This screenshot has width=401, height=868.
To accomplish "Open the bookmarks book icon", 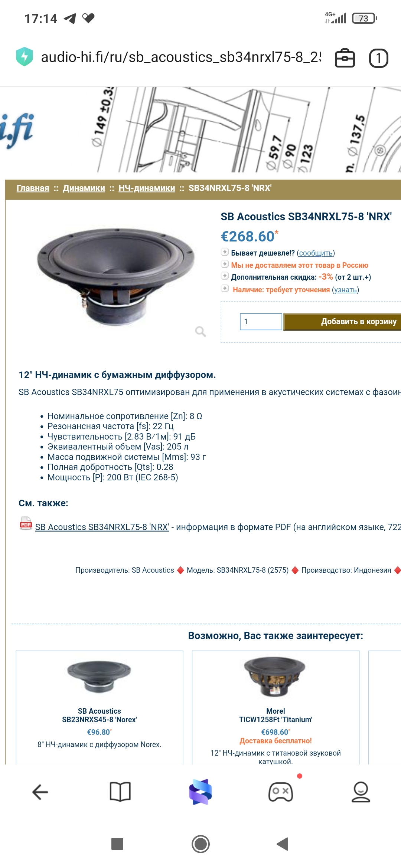I will 120,792.
